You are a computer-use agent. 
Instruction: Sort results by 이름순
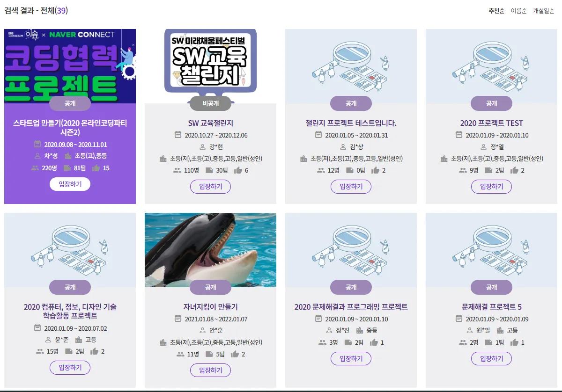click(518, 11)
